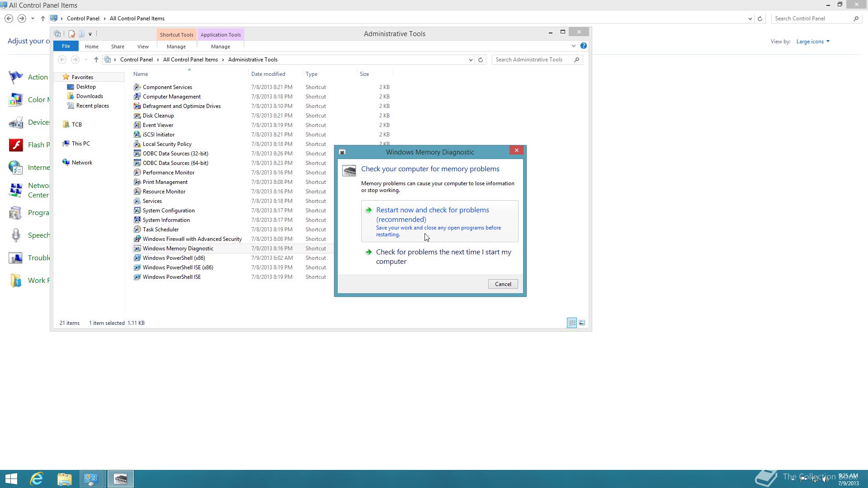Image resolution: width=868 pixels, height=488 pixels.
Task: Open File Explorer from the taskbar
Action: (64, 479)
